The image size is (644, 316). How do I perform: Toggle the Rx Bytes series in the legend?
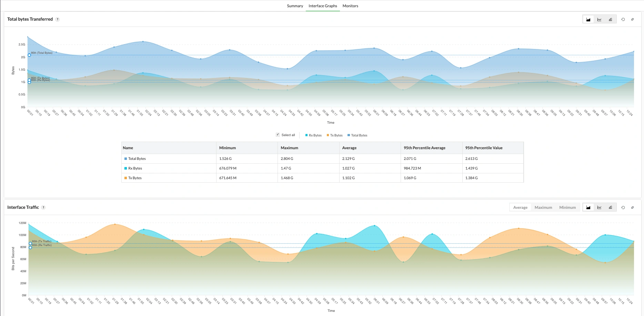(313, 135)
